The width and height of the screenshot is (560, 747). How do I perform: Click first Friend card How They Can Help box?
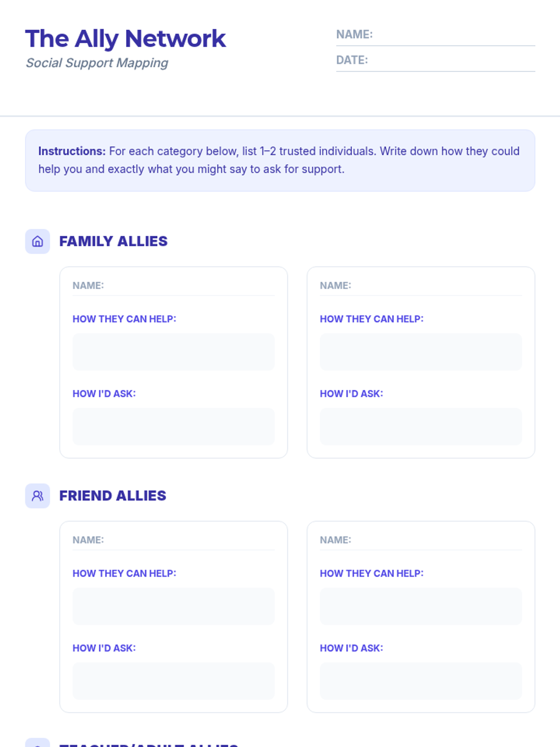pyautogui.click(x=174, y=606)
